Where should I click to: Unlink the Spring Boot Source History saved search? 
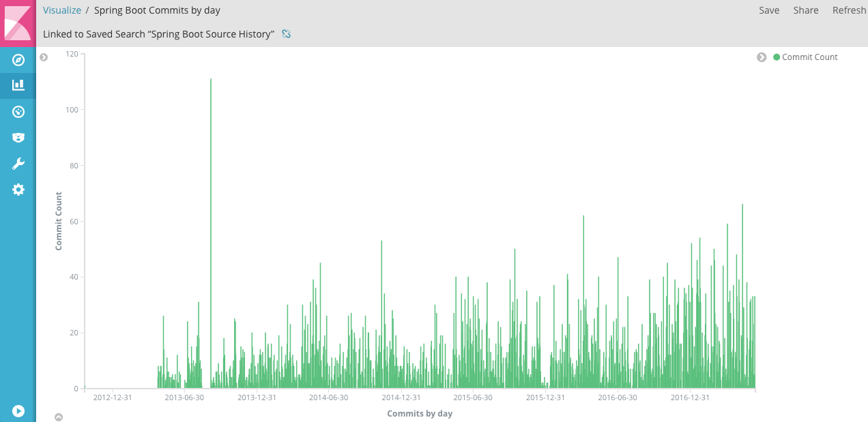pyautogui.click(x=286, y=33)
